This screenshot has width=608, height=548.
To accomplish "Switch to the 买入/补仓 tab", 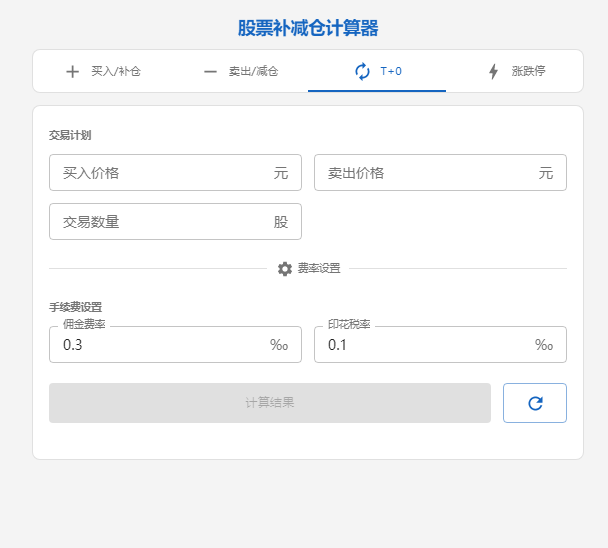I will [102, 71].
